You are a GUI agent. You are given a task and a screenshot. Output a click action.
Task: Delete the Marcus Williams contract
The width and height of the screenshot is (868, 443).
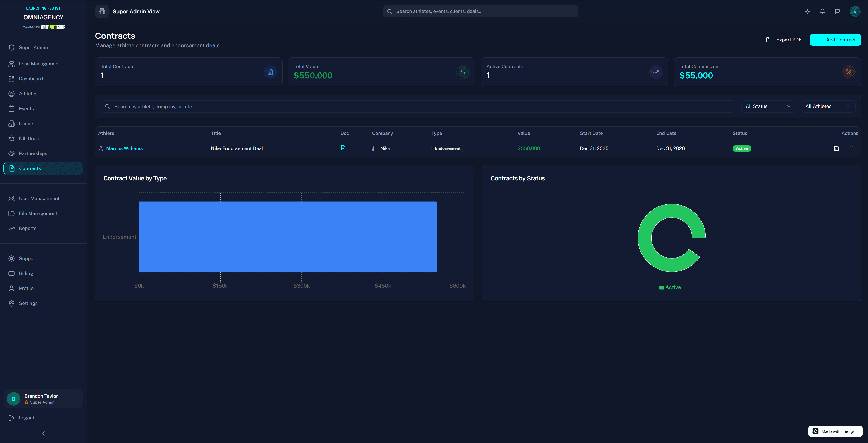(x=851, y=148)
